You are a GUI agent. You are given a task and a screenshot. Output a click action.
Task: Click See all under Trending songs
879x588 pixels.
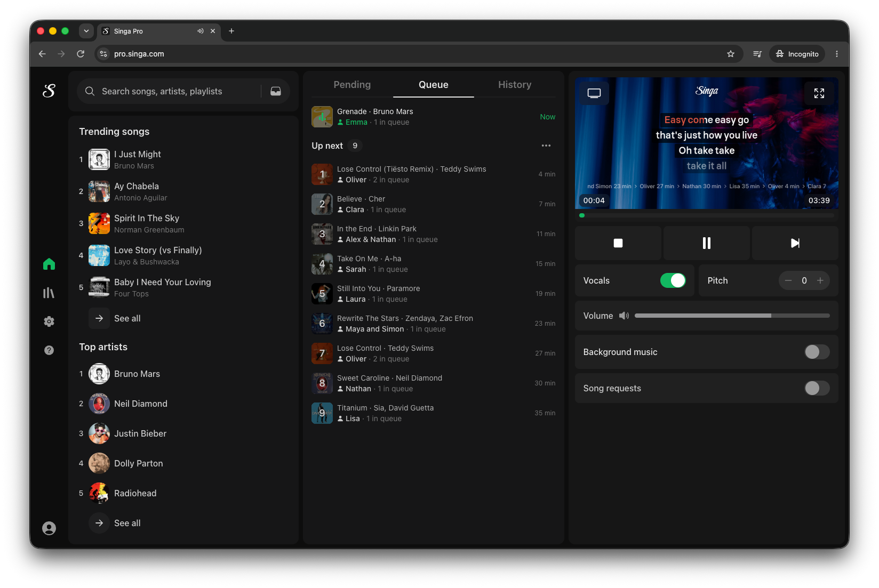click(115, 318)
